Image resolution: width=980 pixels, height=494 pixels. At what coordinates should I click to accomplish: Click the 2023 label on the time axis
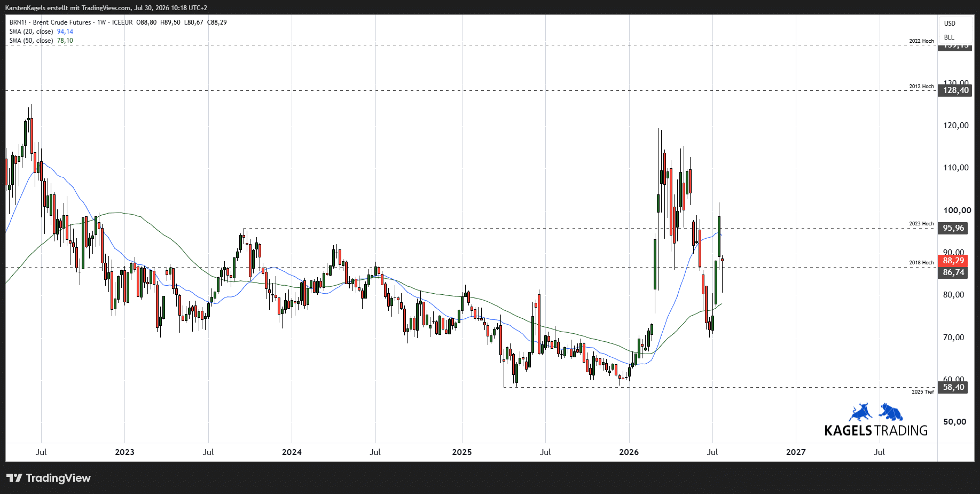[125, 452]
